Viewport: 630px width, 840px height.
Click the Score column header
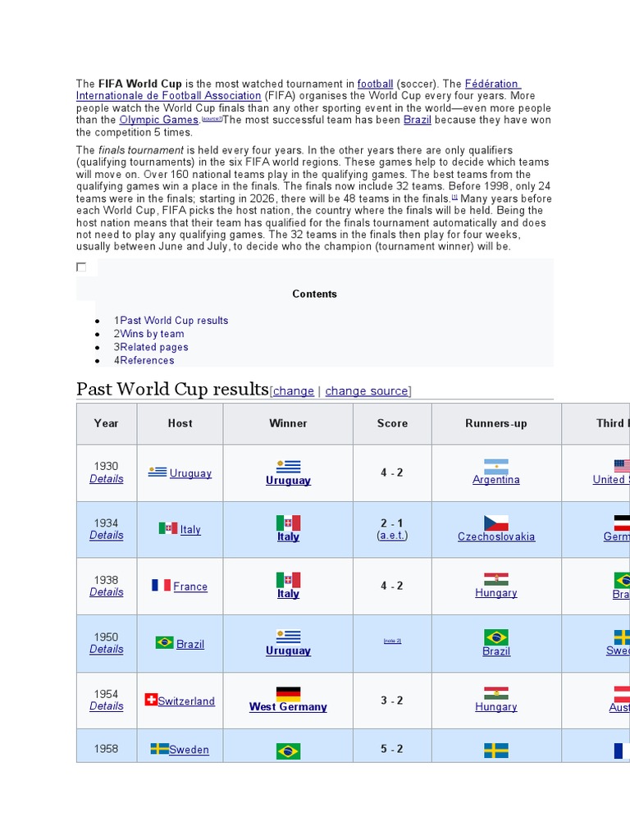pyautogui.click(x=392, y=423)
